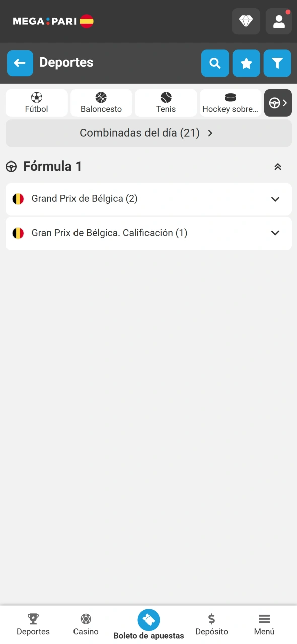297x644 pixels.
Task: Show favorites with the star icon
Action: (x=246, y=63)
